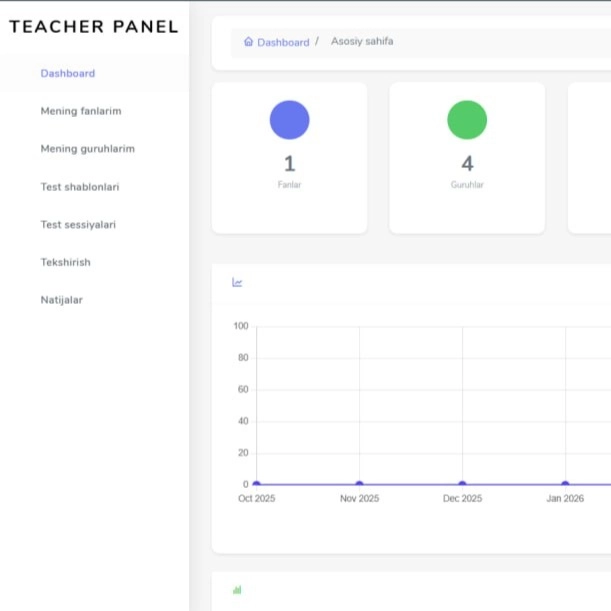Click the Dec 2025 data point
The height and width of the screenshot is (611, 611).
[x=462, y=484]
